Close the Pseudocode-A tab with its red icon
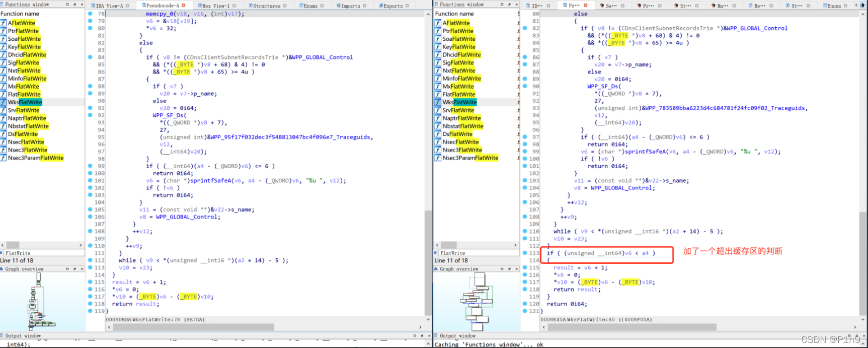This screenshot has height=348, width=868. point(184,6)
